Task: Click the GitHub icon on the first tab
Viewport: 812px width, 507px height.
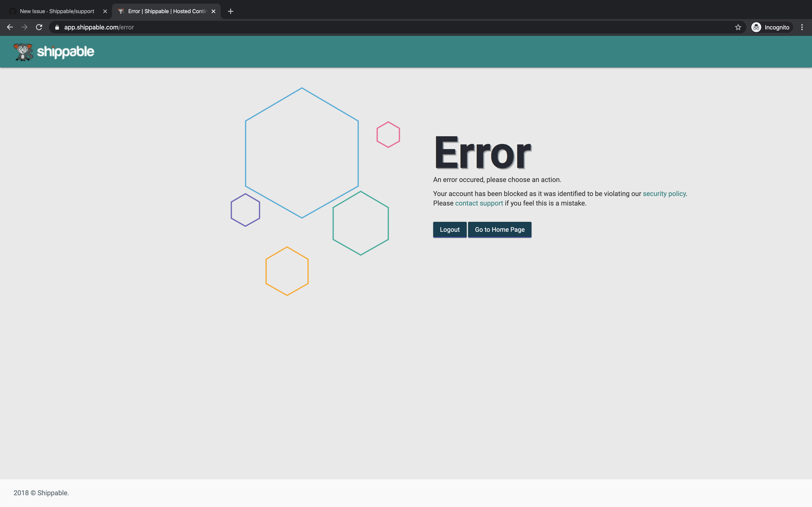Action: (12, 11)
